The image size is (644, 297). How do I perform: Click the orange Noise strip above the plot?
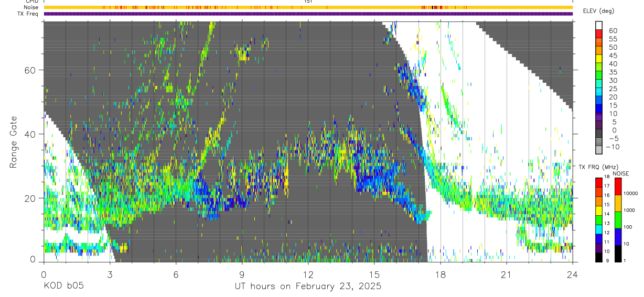click(x=308, y=7)
